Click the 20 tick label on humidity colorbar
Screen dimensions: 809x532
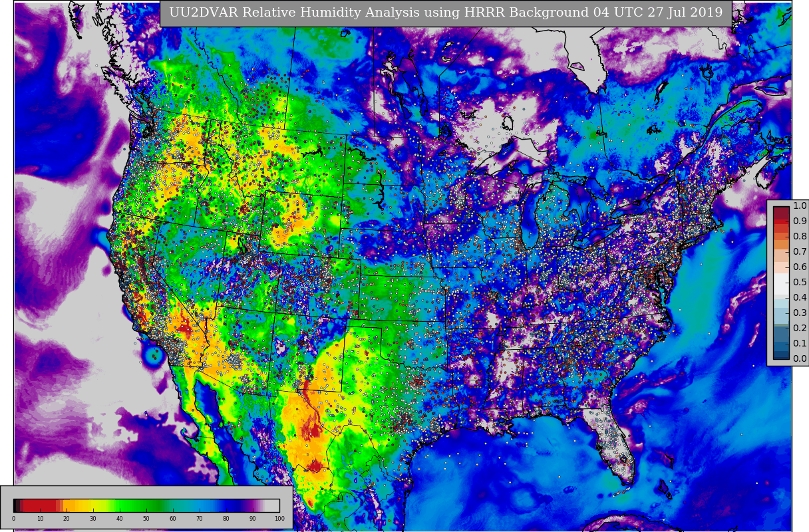(x=67, y=519)
